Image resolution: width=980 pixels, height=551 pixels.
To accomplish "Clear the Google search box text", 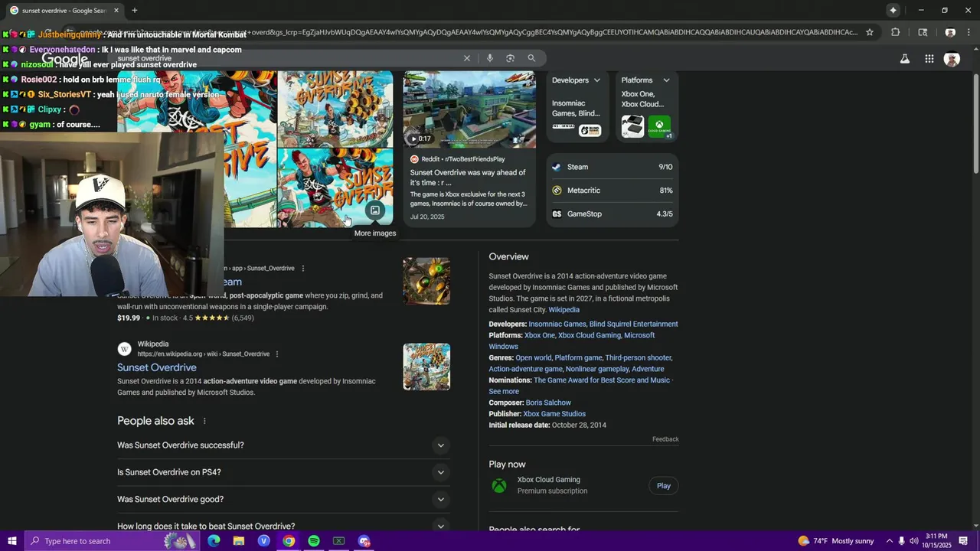I will pyautogui.click(x=467, y=58).
